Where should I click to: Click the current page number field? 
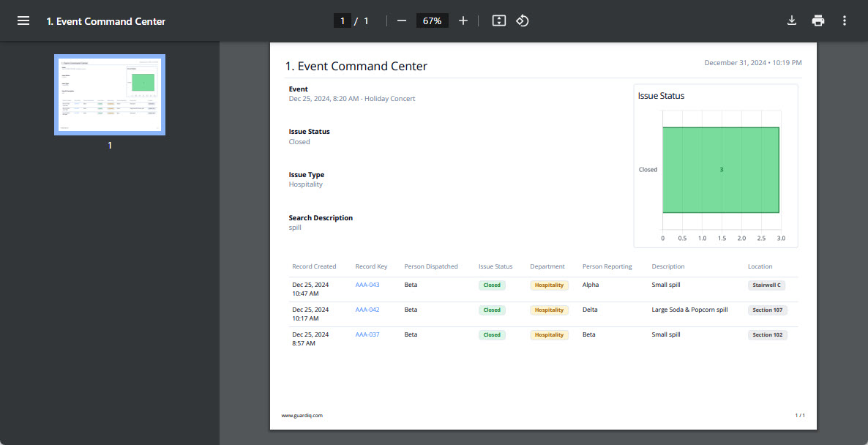click(x=342, y=21)
